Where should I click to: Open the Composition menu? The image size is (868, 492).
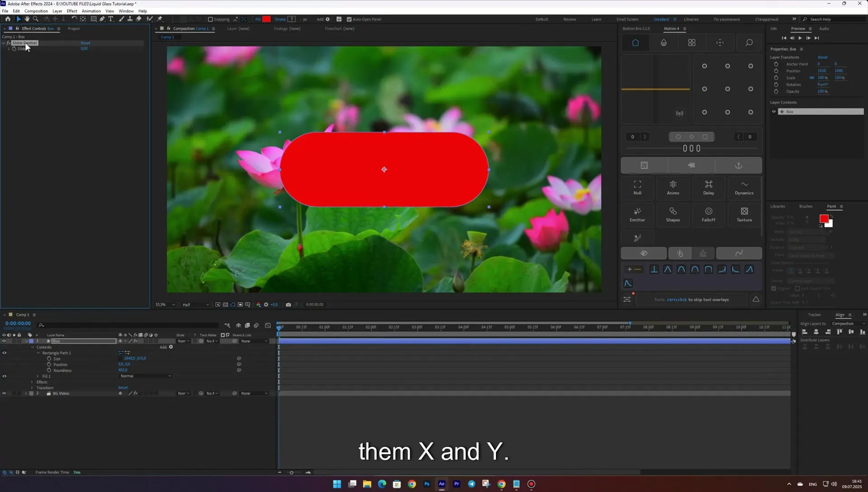tap(36, 11)
